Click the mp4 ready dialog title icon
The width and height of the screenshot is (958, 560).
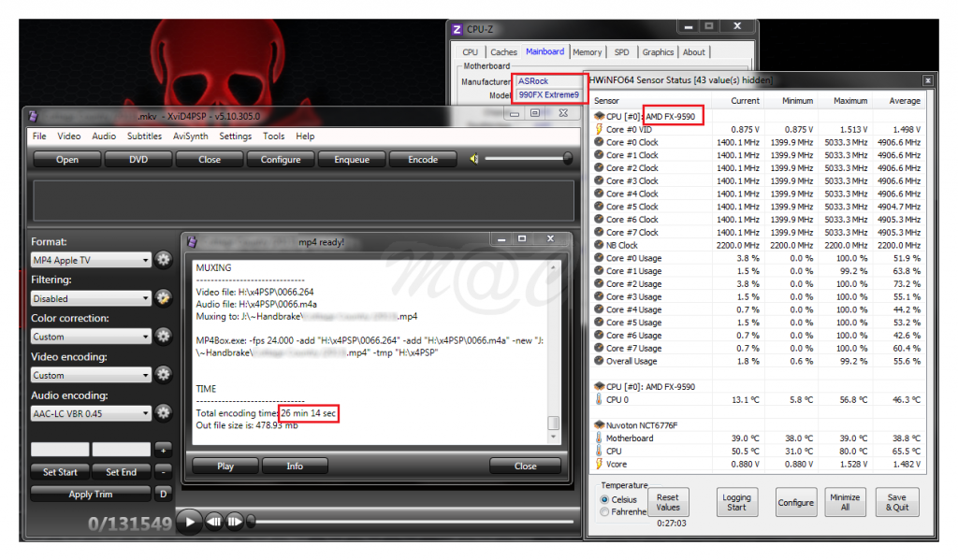(192, 242)
